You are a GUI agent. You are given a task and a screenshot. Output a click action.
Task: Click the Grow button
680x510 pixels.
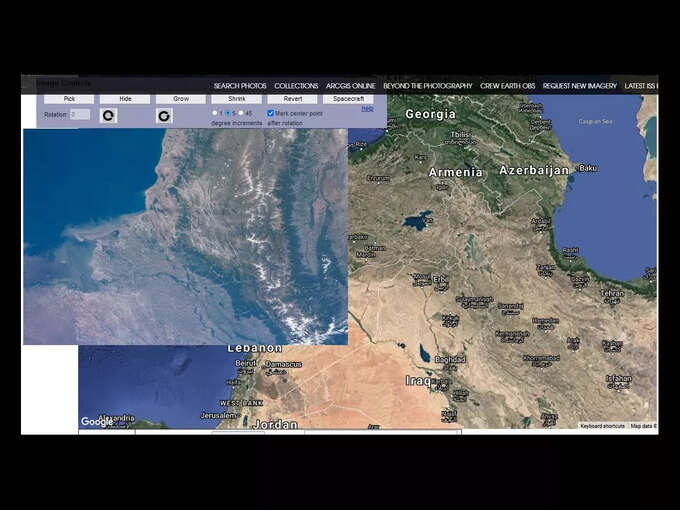click(x=181, y=99)
